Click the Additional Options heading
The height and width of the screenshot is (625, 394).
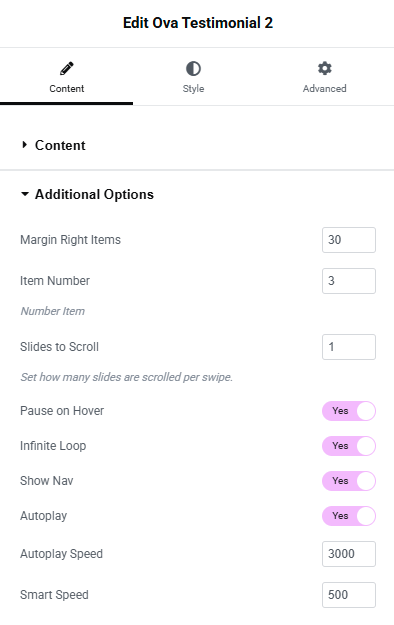pyautogui.click(x=94, y=194)
